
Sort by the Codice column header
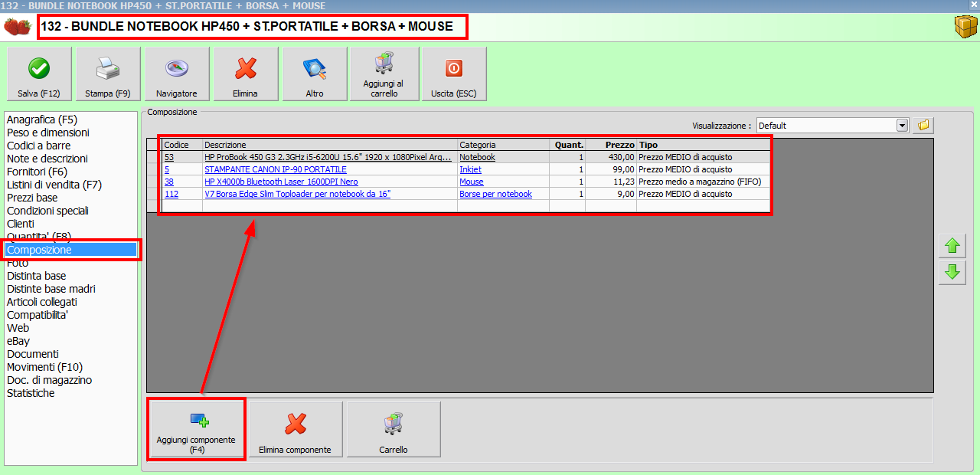pos(182,145)
